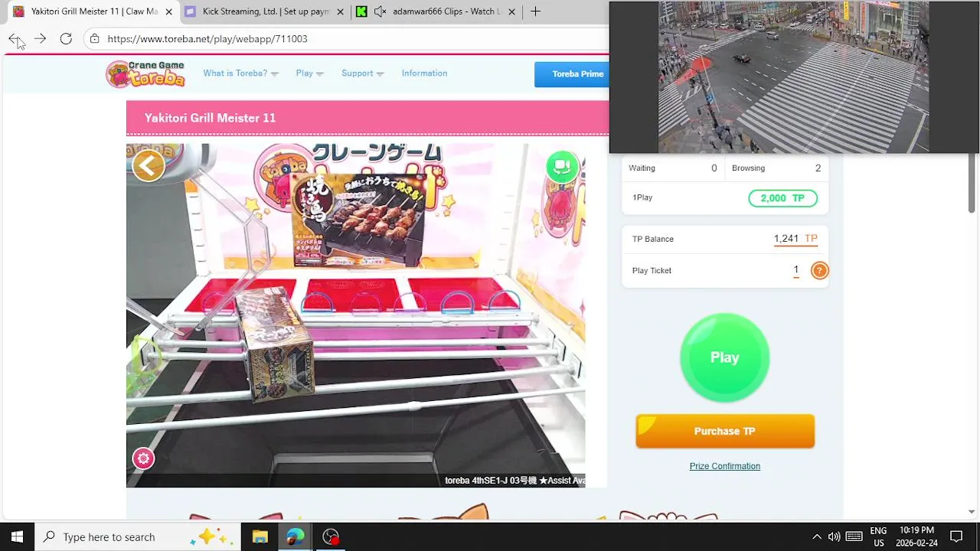View site info via address bar lock icon
This screenshot has height=551, width=980.
(x=94, y=38)
